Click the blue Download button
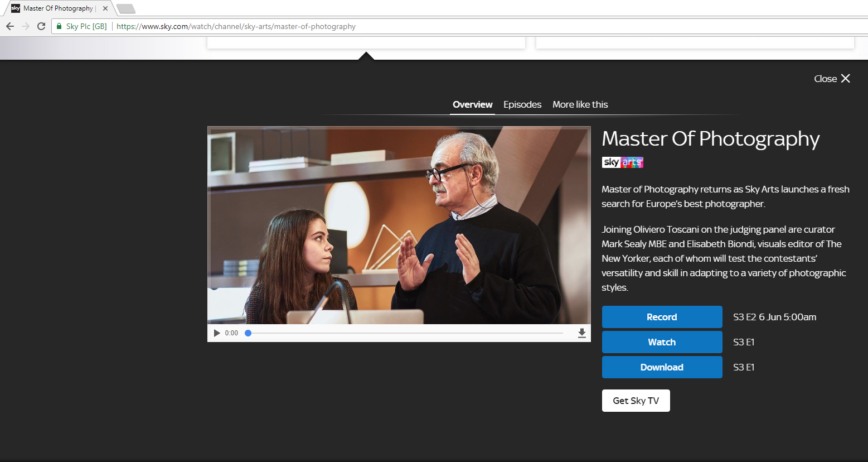The width and height of the screenshot is (868, 462). (x=662, y=367)
